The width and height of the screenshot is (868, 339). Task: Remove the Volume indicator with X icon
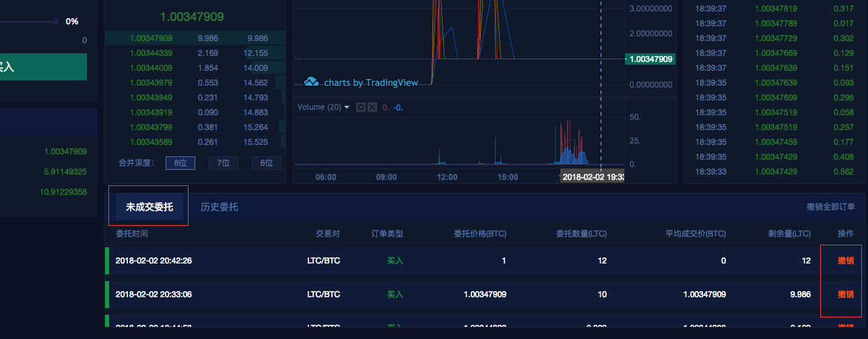coord(372,108)
